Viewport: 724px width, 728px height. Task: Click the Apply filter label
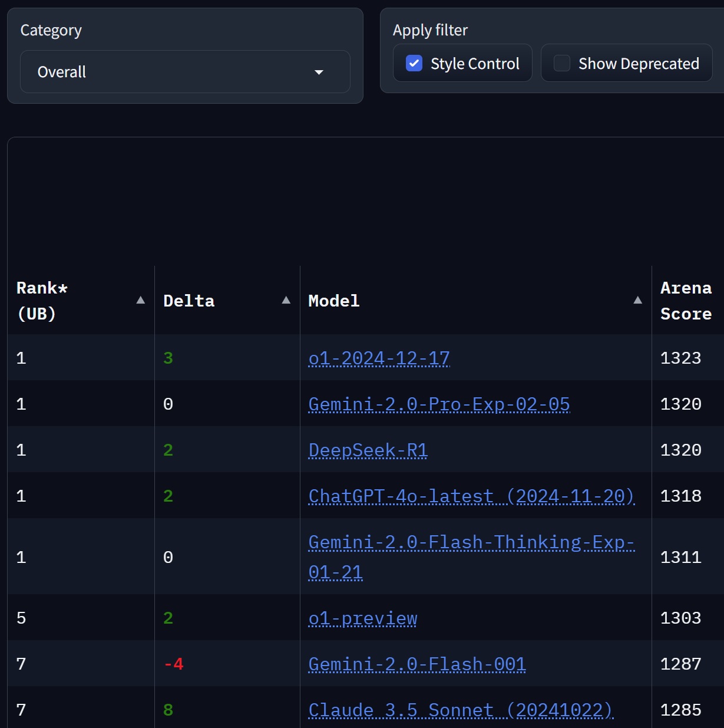click(x=430, y=31)
